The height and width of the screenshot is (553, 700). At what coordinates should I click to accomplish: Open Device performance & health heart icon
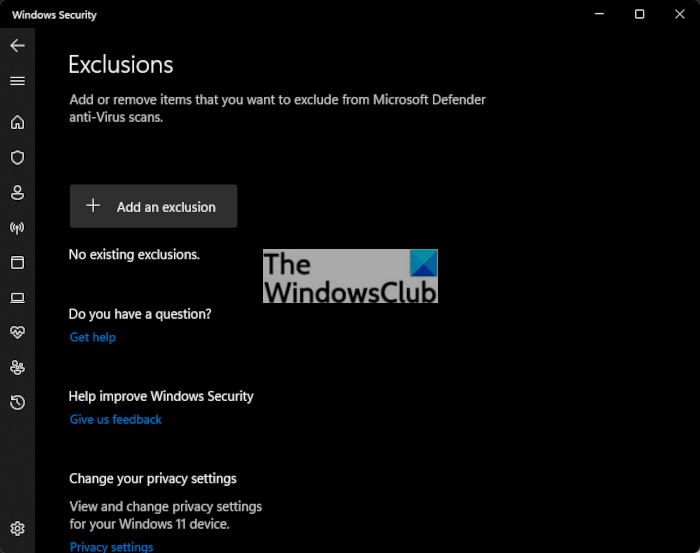(17, 332)
